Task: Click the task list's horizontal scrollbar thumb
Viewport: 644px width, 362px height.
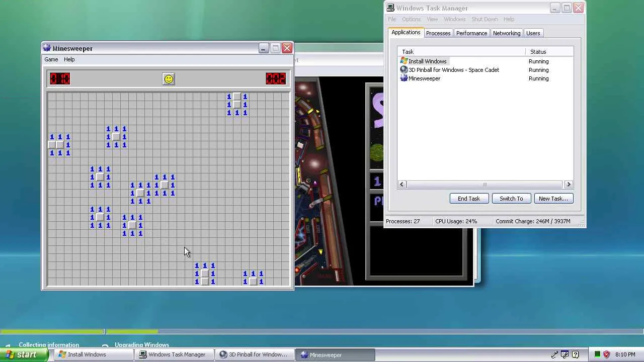Action: [485, 185]
